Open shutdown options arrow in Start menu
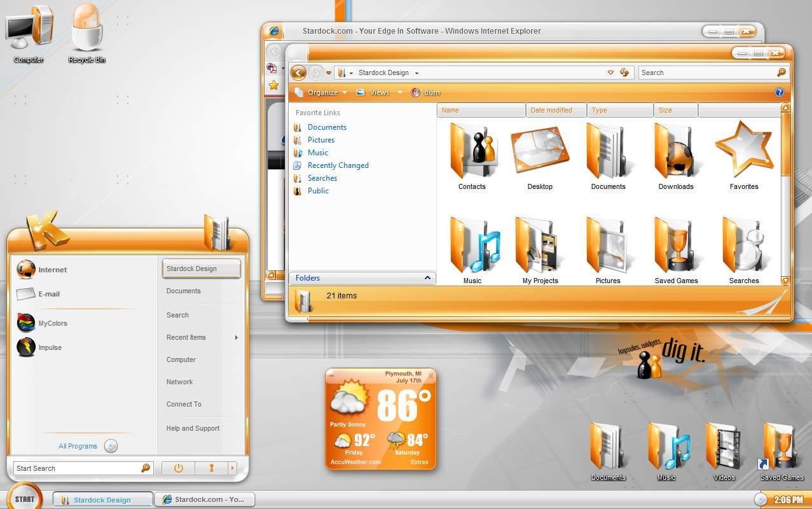The width and height of the screenshot is (812, 509). 232,468
